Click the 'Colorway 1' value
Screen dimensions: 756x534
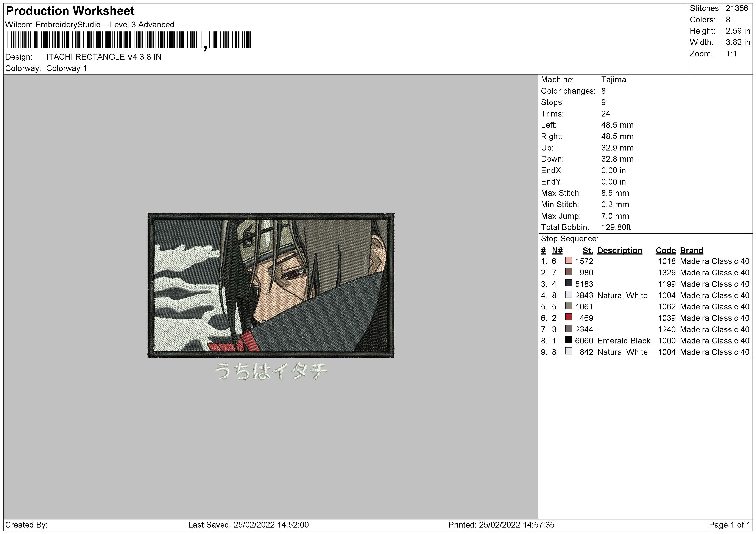coord(67,68)
